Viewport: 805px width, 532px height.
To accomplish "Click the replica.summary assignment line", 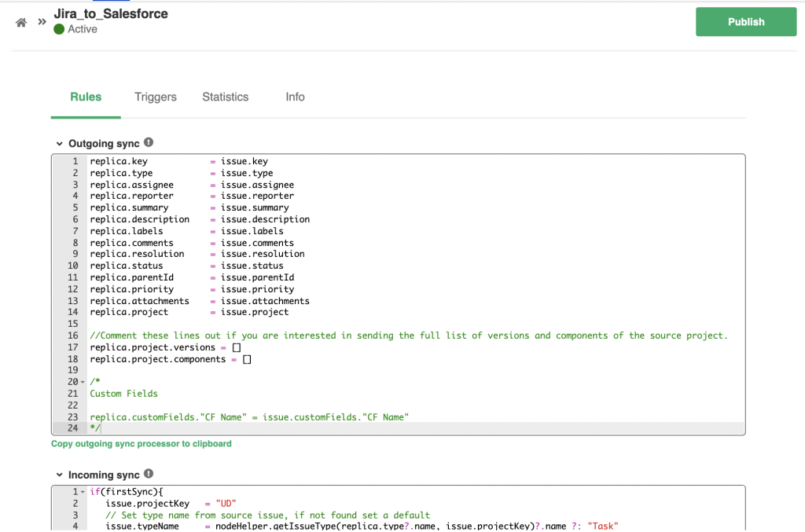I will 189,207.
